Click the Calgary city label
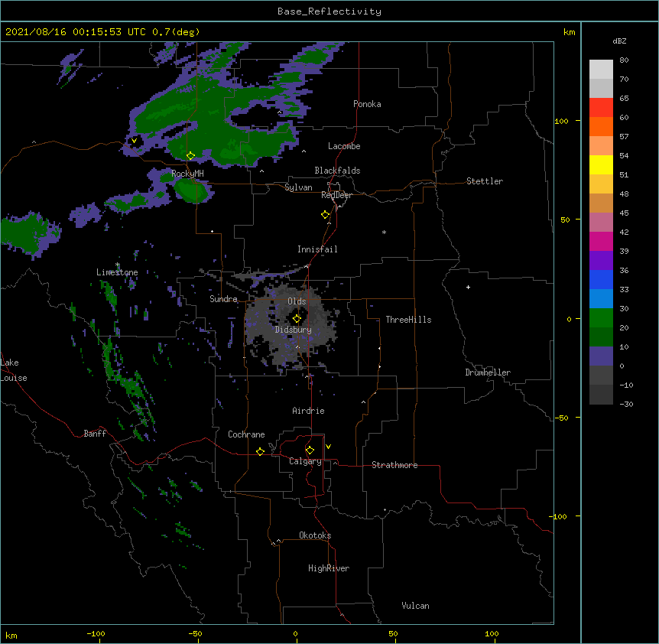The width and height of the screenshot is (659, 644). 305,461
